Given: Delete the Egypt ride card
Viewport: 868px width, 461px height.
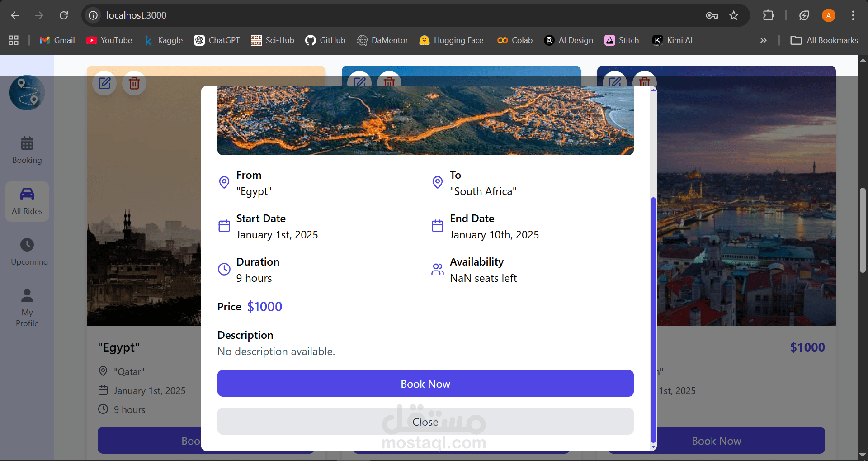Looking at the screenshot, I should [134, 83].
